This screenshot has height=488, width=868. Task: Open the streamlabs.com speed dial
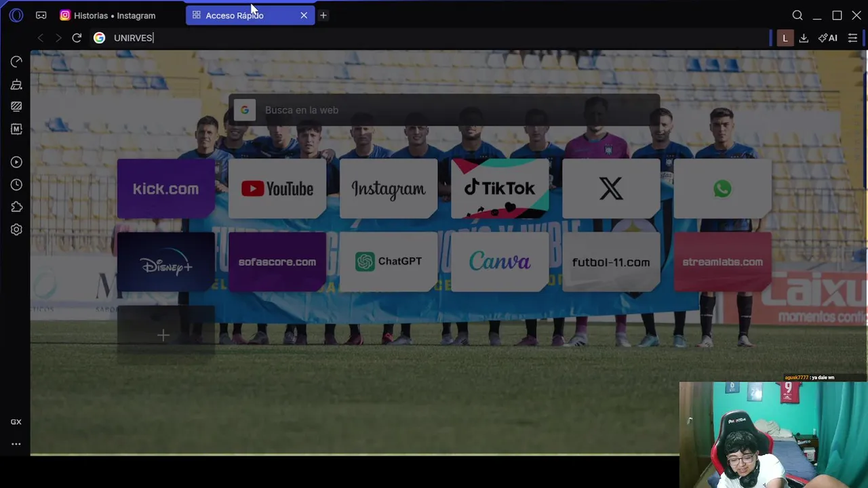click(x=722, y=262)
